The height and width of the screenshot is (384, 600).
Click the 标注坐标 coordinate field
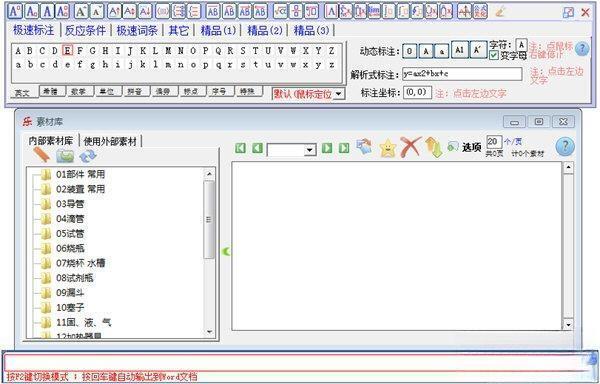(x=417, y=93)
